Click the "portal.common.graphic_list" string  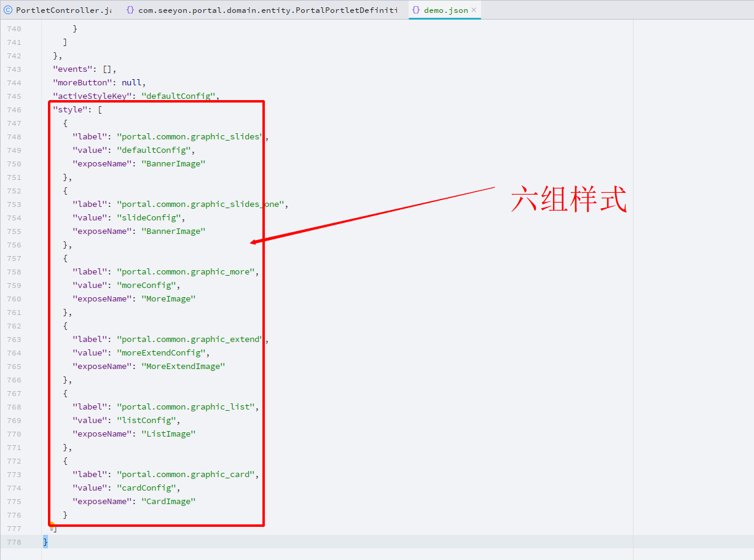(186, 407)
